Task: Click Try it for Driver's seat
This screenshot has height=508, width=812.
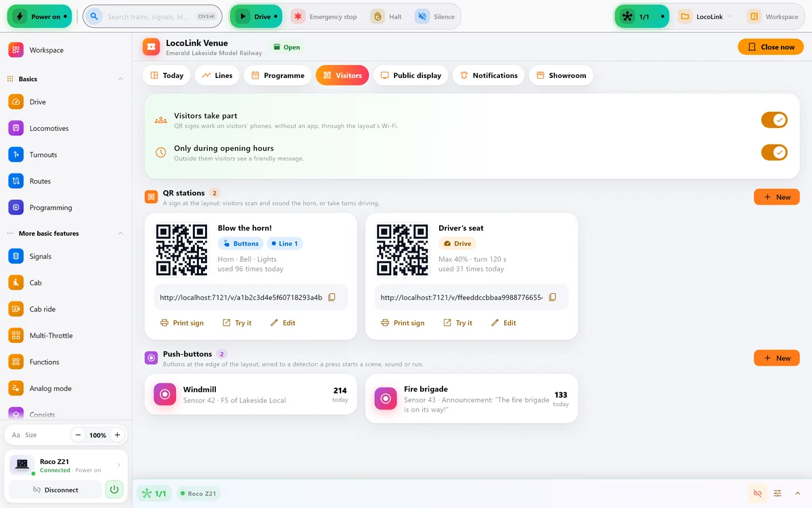Action: (457, 323)
